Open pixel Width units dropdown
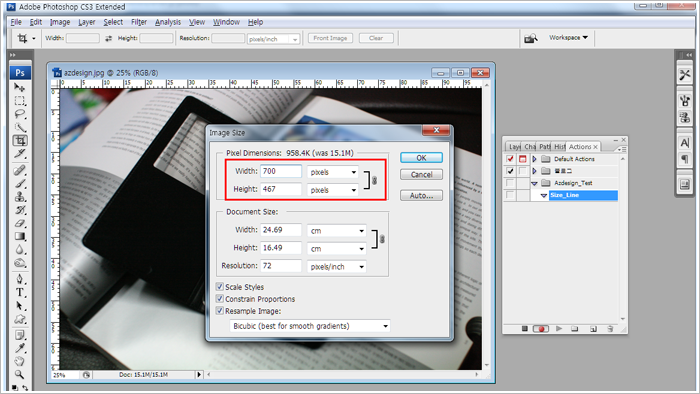Screen dimensions: 700x394 pyautogui.click(x=333, y=172)
